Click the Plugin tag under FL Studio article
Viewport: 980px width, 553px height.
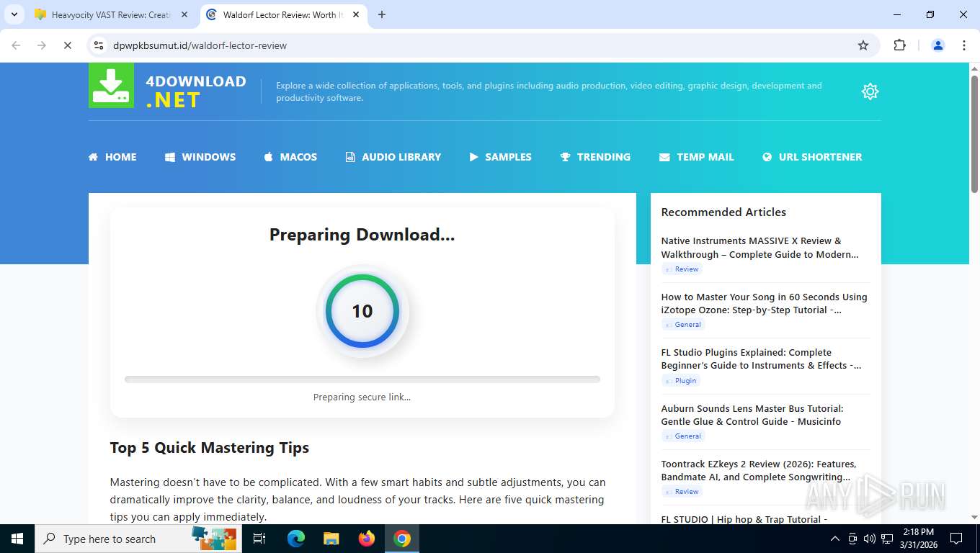click(x=681, y=380)
